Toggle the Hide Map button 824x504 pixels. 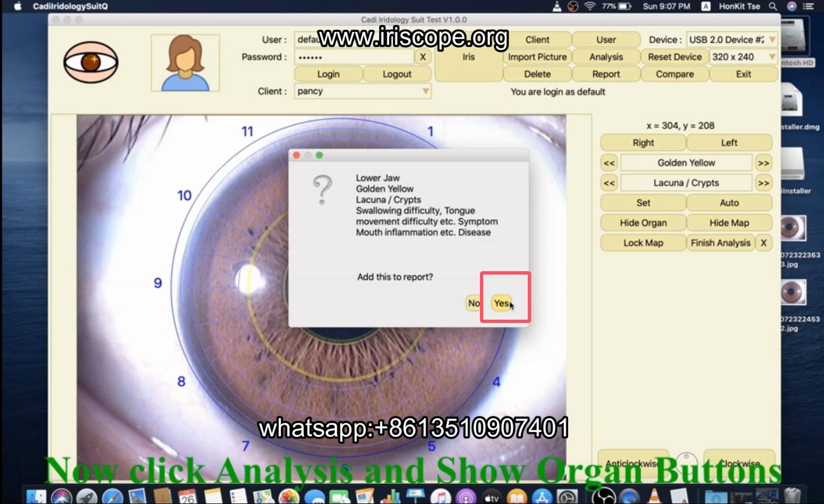point(729,223)
